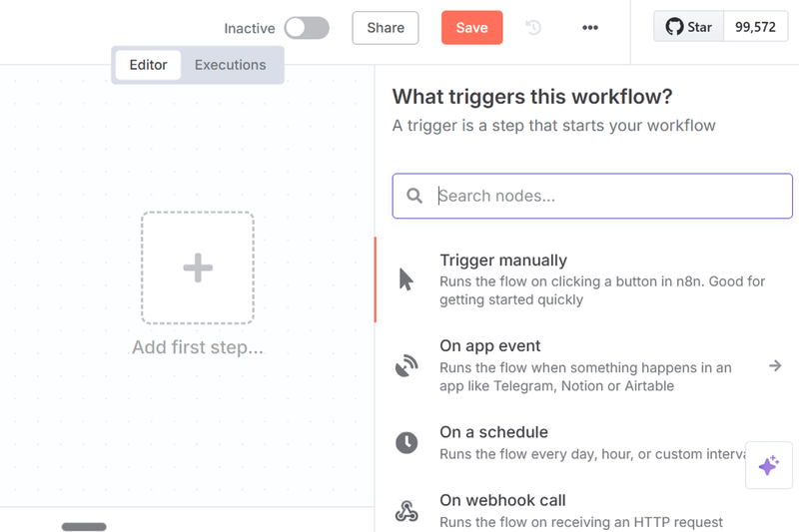Toggle the Inactive workflow switch
Screen dimensions: 799x532
point(306,28)
